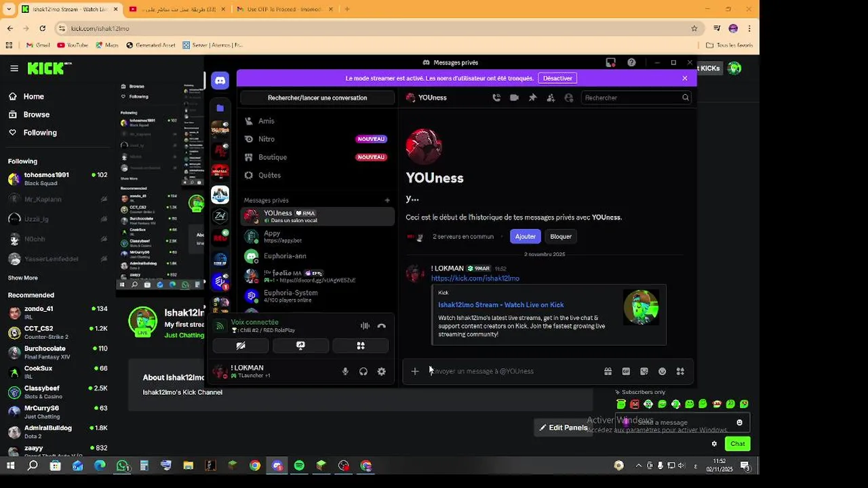Expand Show More under Following list

23,278
